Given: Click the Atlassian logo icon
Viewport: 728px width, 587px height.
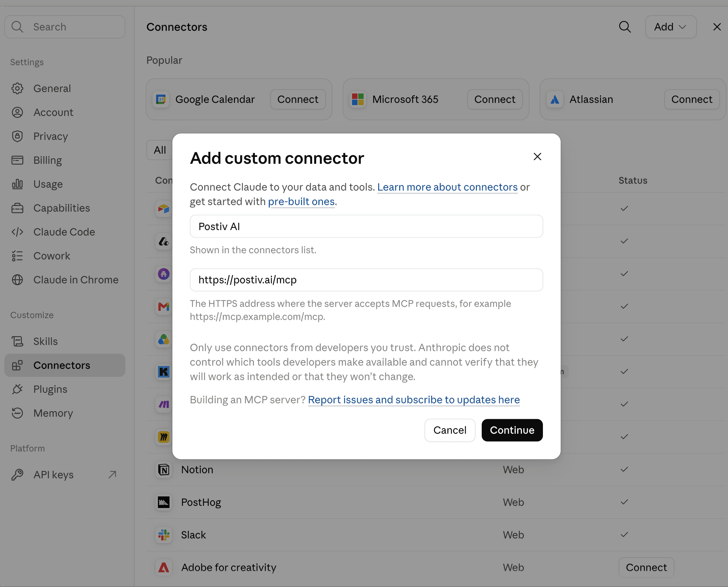Looking at the screenshot, I should pos(555,99).
